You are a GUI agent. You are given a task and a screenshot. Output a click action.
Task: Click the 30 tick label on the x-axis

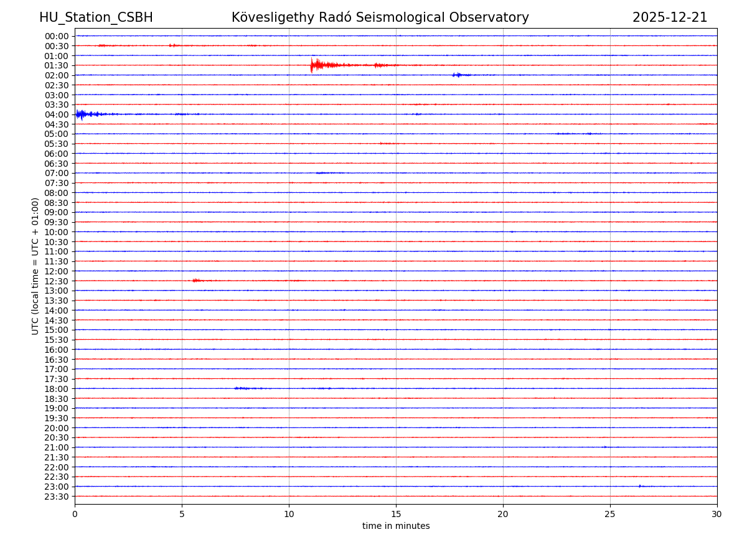tap(717, 514)
